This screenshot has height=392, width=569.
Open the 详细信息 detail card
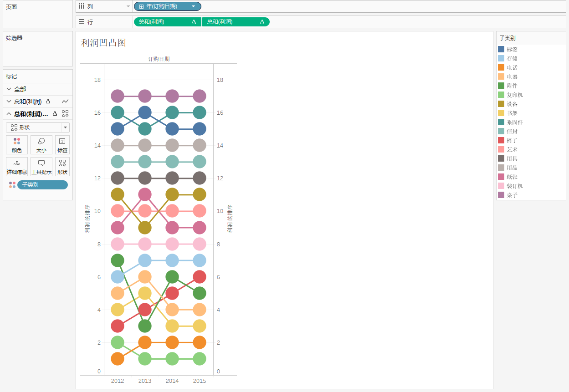pos(17,167)
